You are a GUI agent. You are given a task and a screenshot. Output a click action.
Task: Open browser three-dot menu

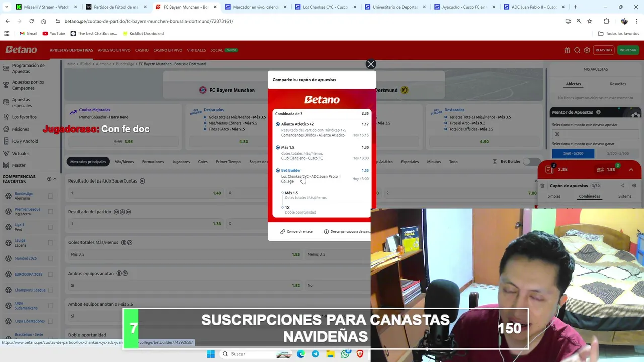click(637, 21)
